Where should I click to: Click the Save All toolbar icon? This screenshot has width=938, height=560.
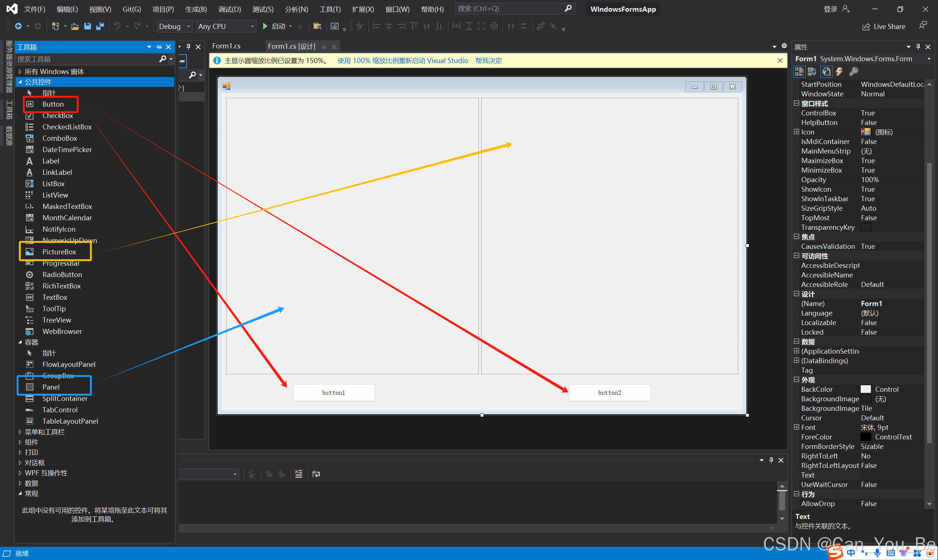point(100,26)
